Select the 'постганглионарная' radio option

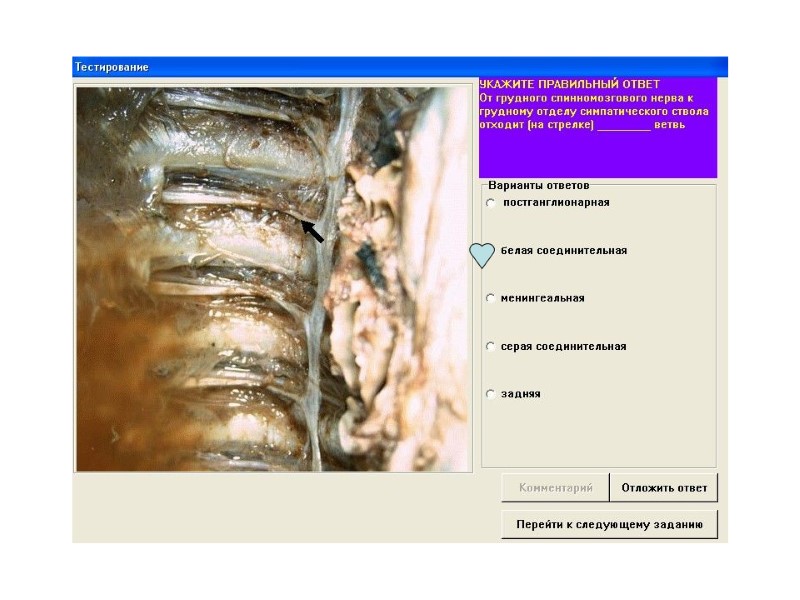490,203
